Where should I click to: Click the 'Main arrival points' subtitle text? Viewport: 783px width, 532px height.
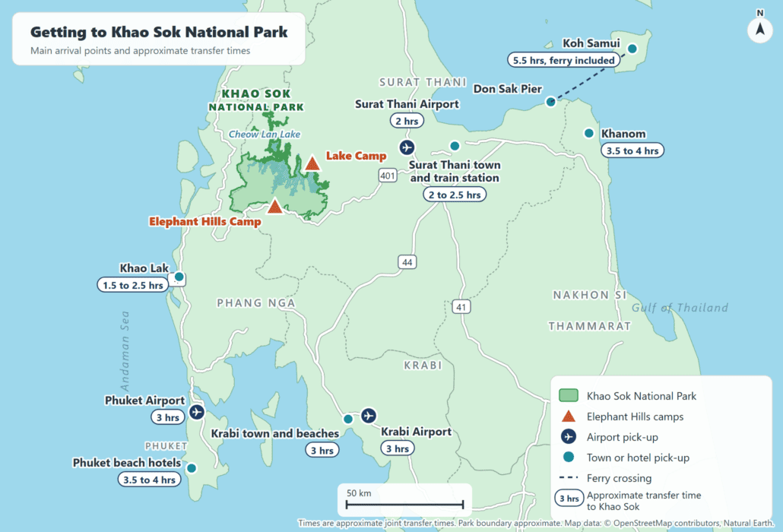141,50
